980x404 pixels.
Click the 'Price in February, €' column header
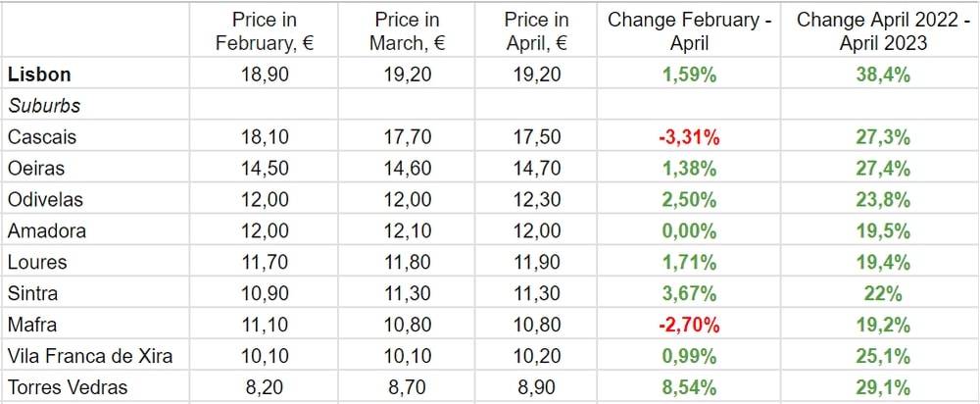coord(268,31)
